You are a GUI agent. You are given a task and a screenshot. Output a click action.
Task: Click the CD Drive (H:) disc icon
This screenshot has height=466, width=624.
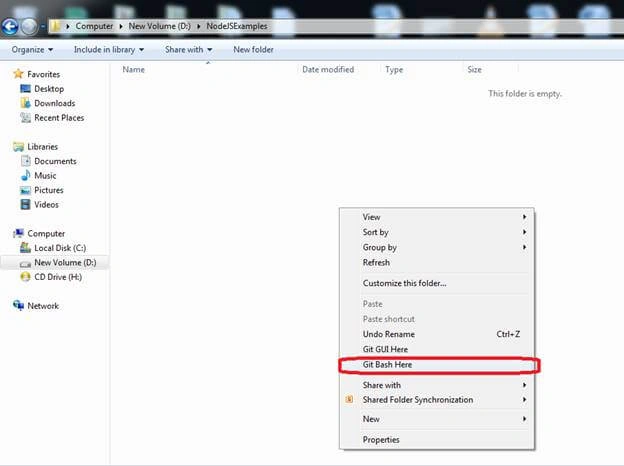click(25, 277)
